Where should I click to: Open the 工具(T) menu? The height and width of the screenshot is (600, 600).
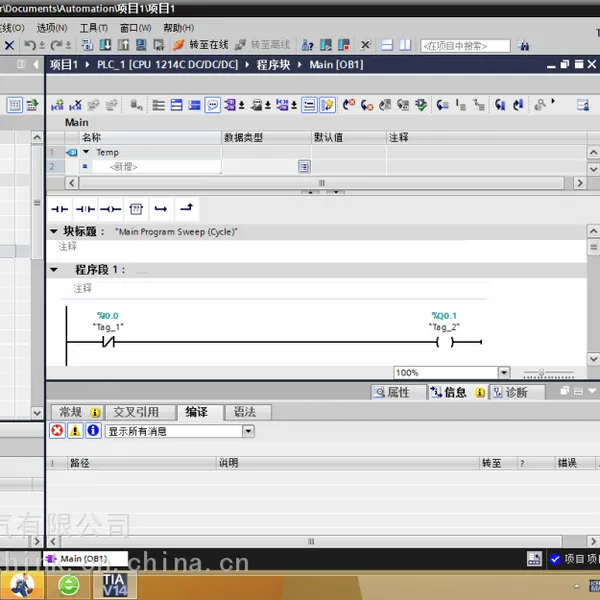pos(93,28)
